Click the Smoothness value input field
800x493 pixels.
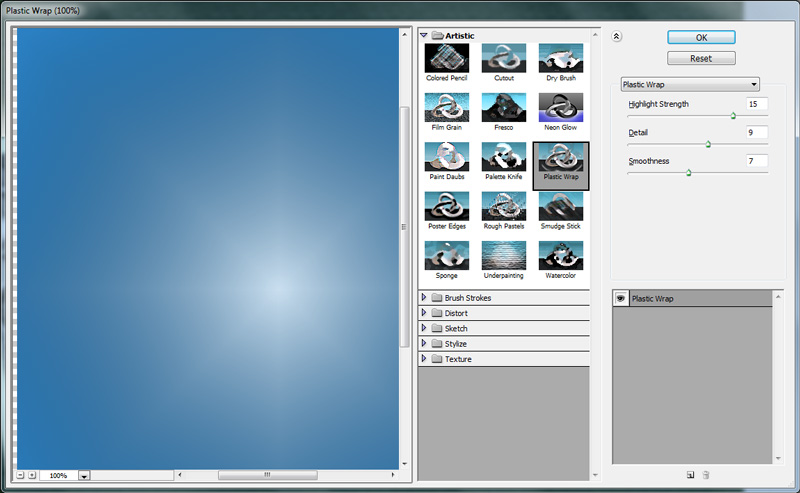(x=756, y=161)
